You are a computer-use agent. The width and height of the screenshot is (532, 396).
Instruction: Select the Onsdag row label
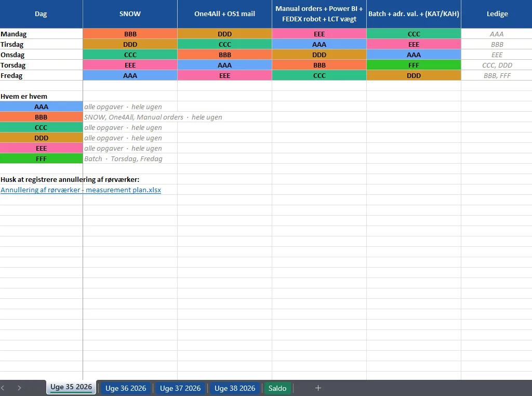pyautogui.click(x=41, y=55)
